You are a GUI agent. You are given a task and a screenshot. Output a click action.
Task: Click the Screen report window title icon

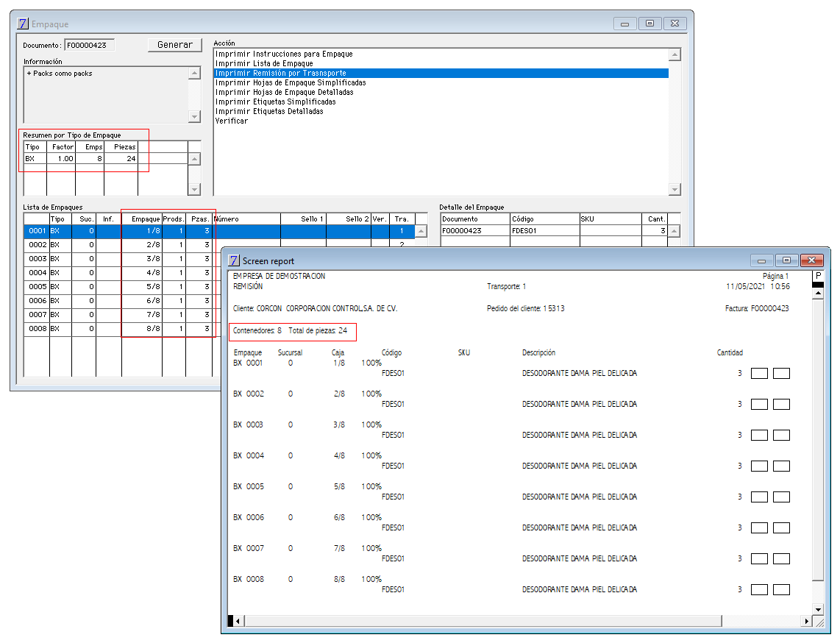click(234, 260)
